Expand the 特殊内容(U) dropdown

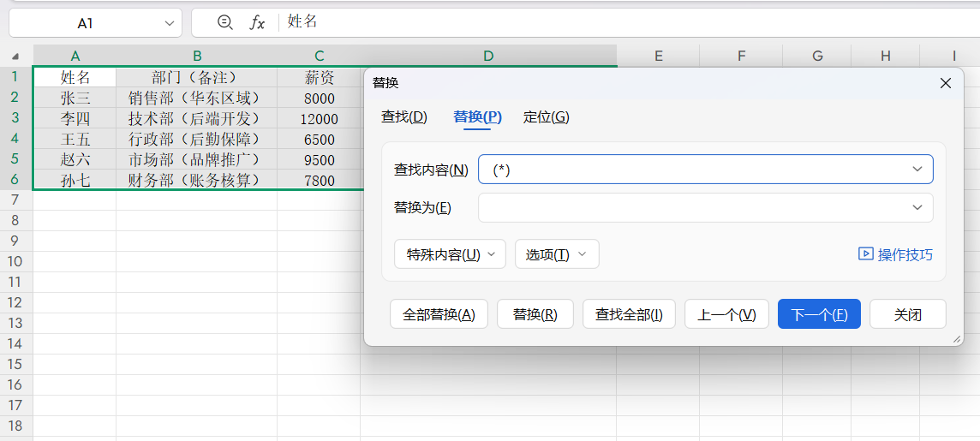click(x=450, y=254)
